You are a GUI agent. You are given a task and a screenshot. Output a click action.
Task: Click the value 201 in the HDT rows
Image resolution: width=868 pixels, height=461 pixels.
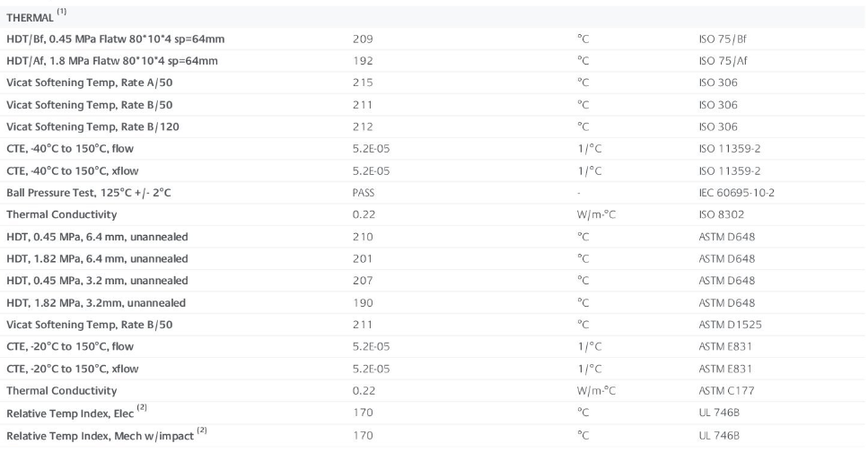pos(363,258)
